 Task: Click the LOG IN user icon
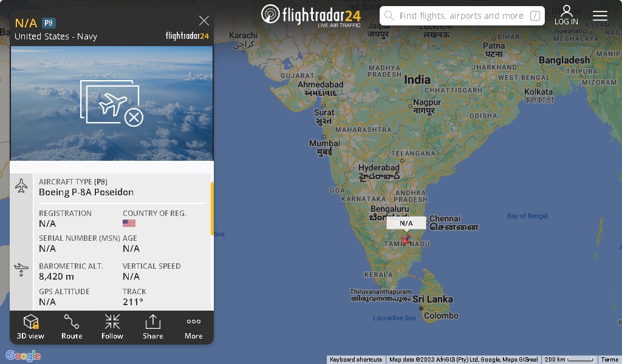tap(566, 15)
